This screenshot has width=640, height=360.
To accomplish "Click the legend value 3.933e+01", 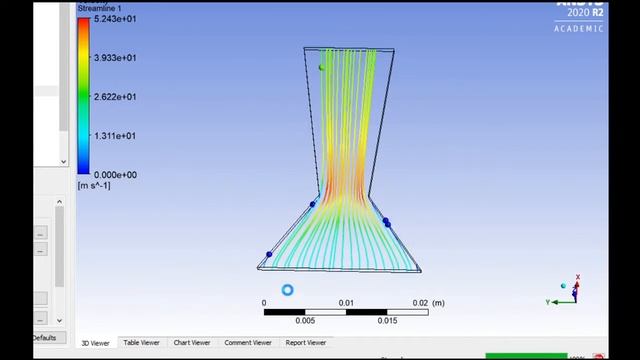I will click(115, 58).
